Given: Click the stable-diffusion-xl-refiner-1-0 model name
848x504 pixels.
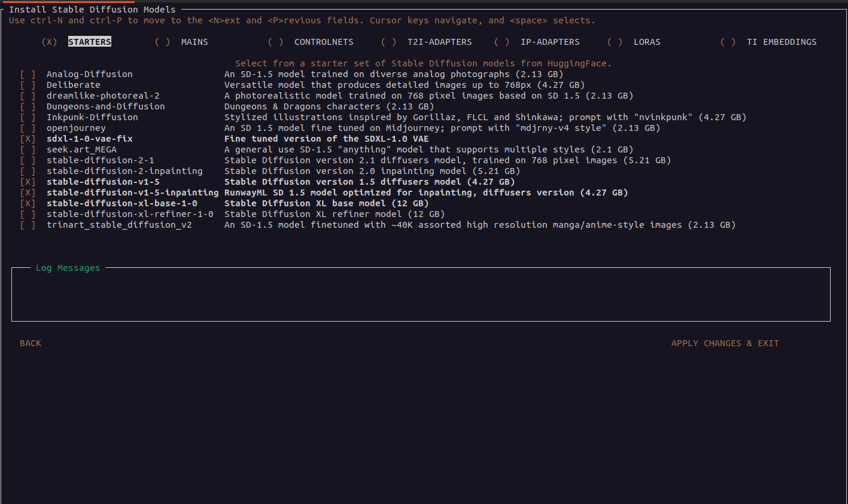Looking at the screenshot, I should coord(130,214).
